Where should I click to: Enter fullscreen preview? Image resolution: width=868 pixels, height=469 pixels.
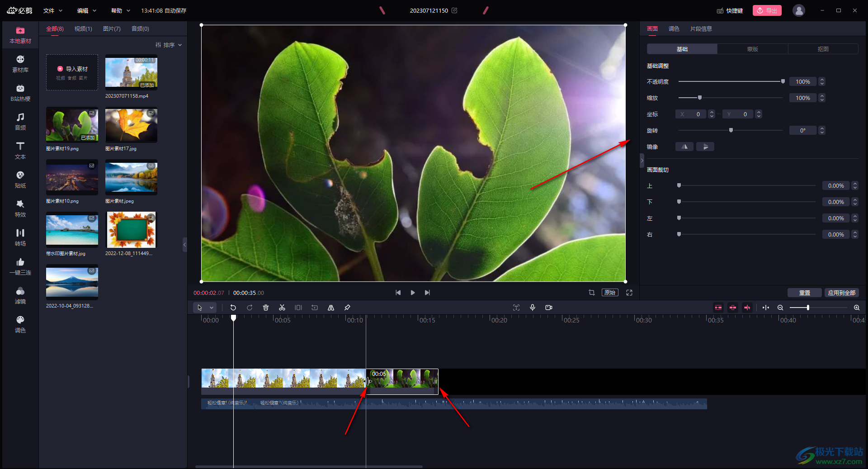pyautogui.click(x=629, y=293)
